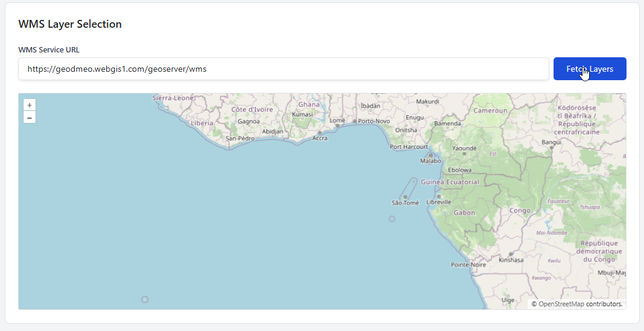Focus the WMS Service URL field
This screenshot has width=644, height=331.
click(x=283, y=69)
